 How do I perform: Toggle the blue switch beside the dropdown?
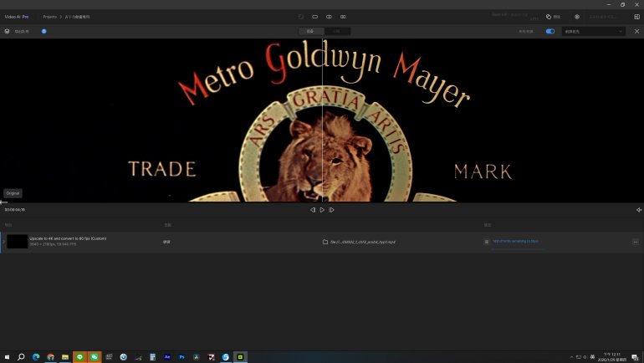[x=550, y=31]
